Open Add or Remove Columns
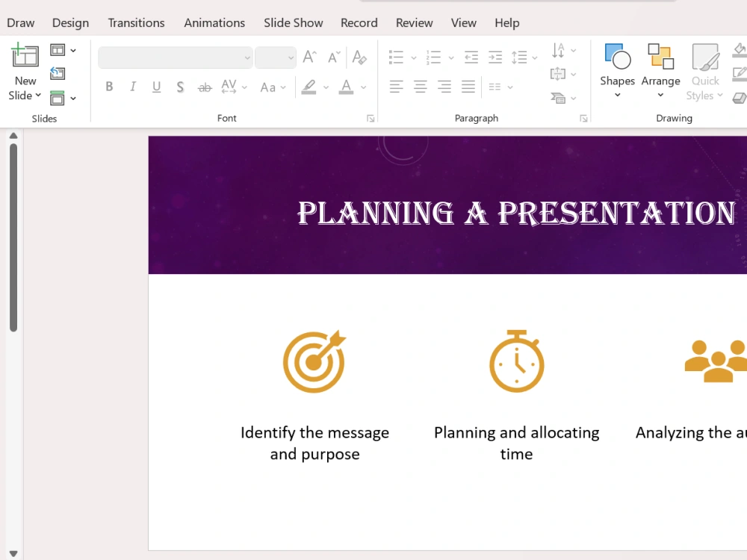The width and height of the screenshot is (747, 560). coord(500,87)
